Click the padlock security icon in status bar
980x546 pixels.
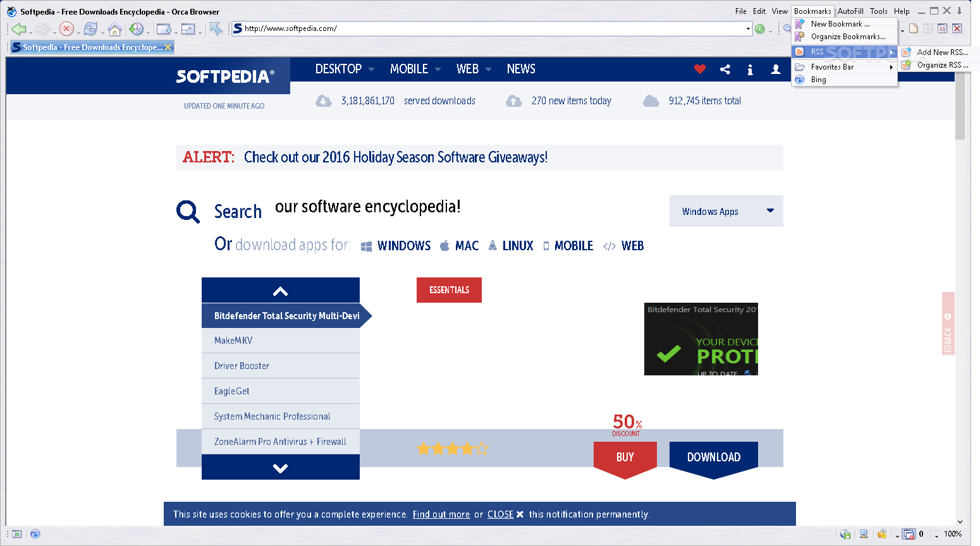[x=882, y=534]
